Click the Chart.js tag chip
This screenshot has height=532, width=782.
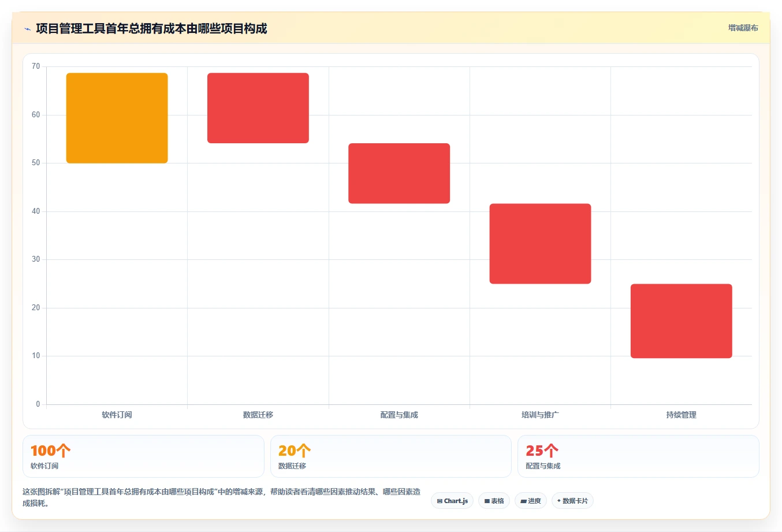click(452, 501)
